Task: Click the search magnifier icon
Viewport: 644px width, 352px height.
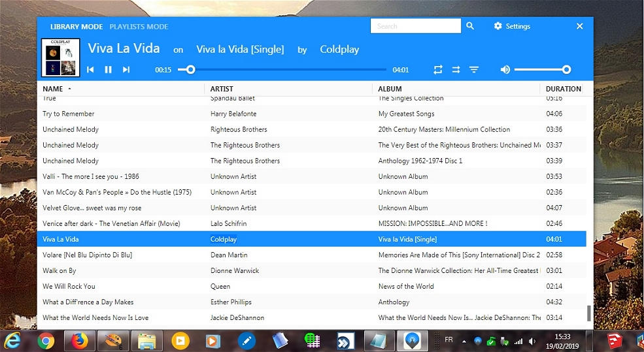Action: (470, 26)
